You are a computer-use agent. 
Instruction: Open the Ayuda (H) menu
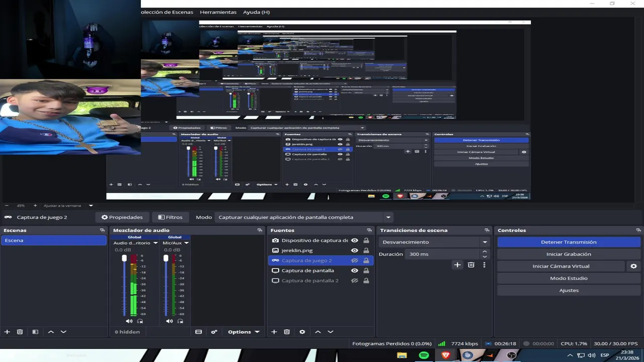point(256,12)
